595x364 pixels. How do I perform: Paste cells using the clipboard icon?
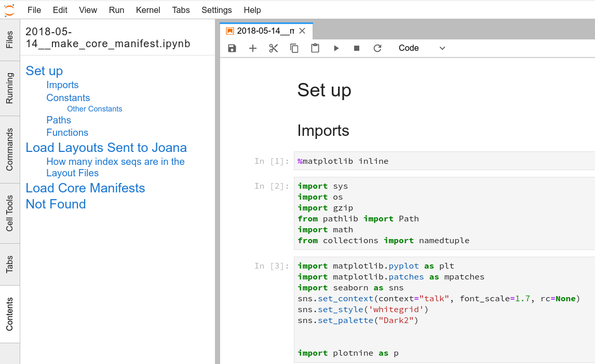point(315,48)
